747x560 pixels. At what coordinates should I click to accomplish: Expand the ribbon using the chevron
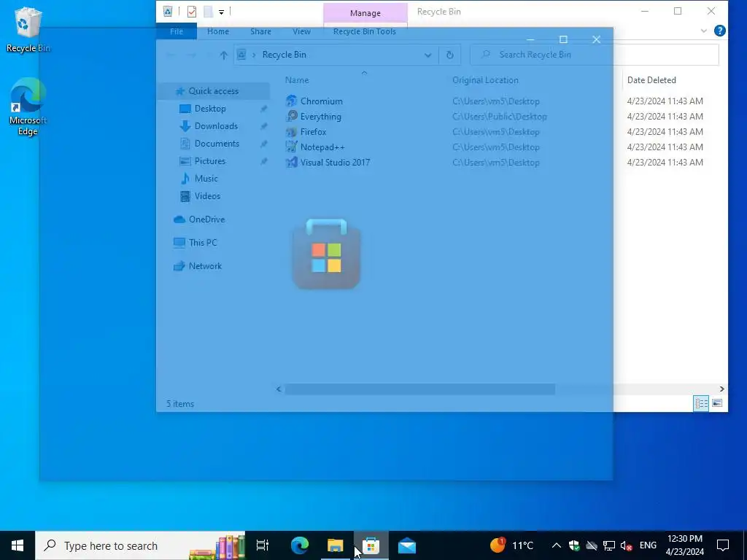[x=704, y=31]
